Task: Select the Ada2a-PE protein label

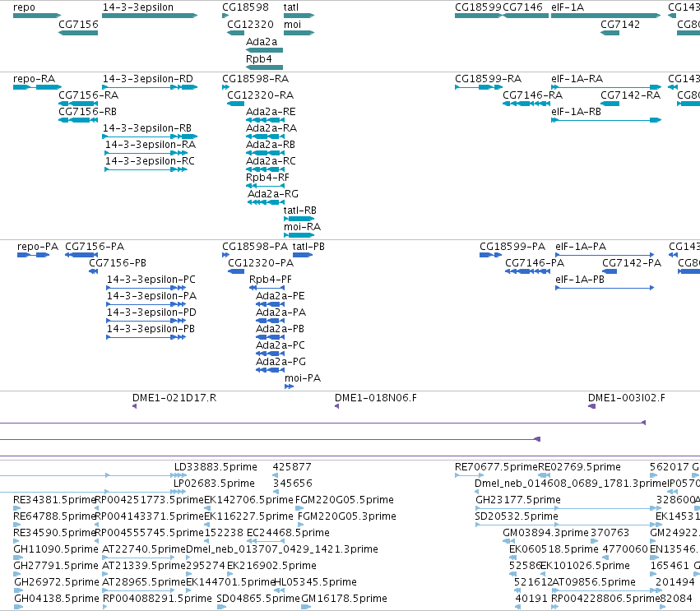Action: pyautogui.click(x=280, y=296)
